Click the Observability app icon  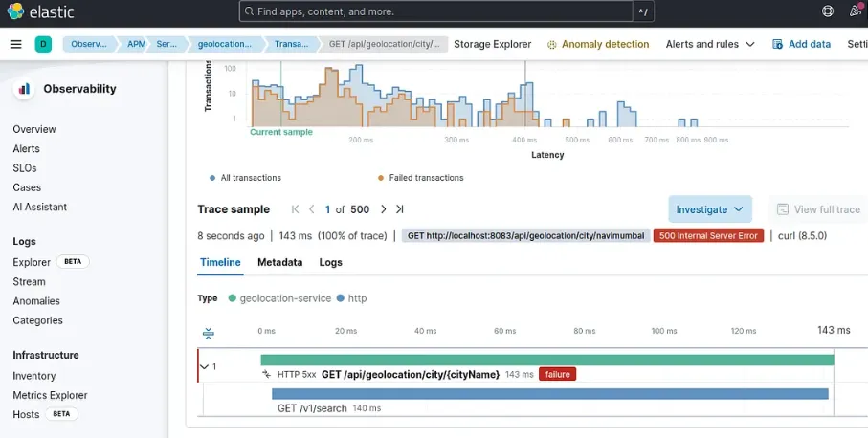(x=24, y=89)
